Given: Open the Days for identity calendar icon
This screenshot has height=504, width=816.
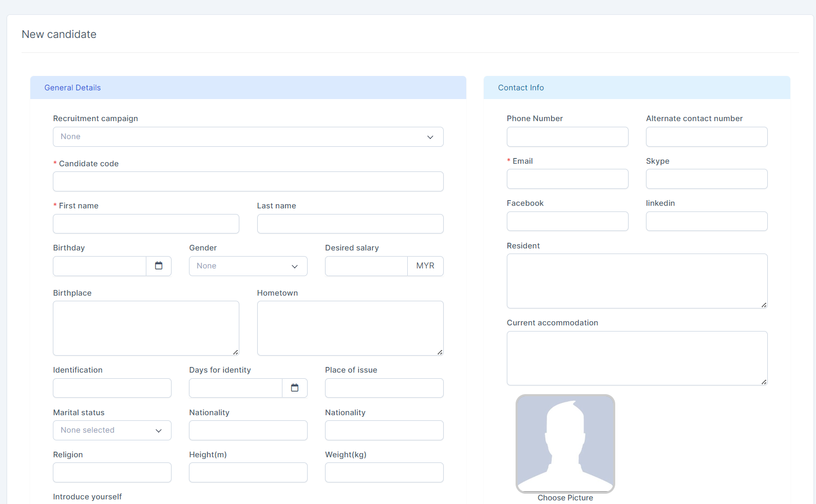Looking at the screenshot, I should tap(295, 388).
